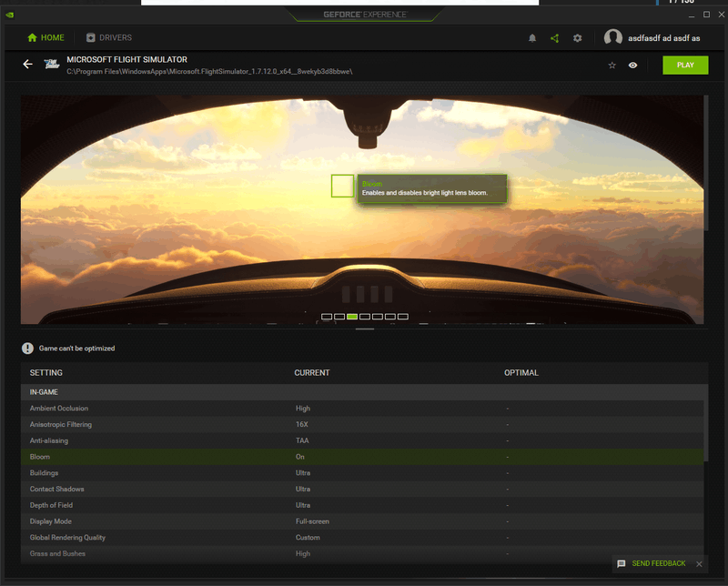
Task: Select the Display Mode setting row
Action: [362, 521]
